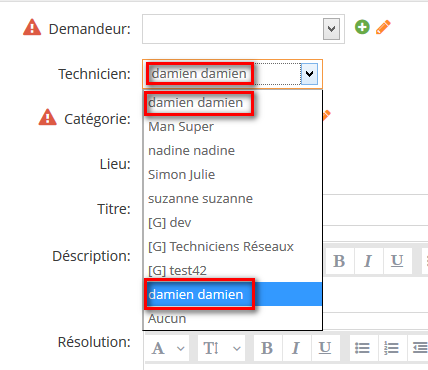
Task: Toggle Bold in the Résolution editor
Action: tap(267, 348)
